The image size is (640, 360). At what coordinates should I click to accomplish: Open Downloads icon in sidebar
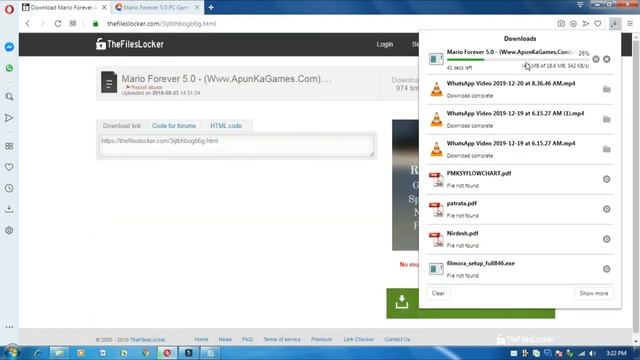9,209
